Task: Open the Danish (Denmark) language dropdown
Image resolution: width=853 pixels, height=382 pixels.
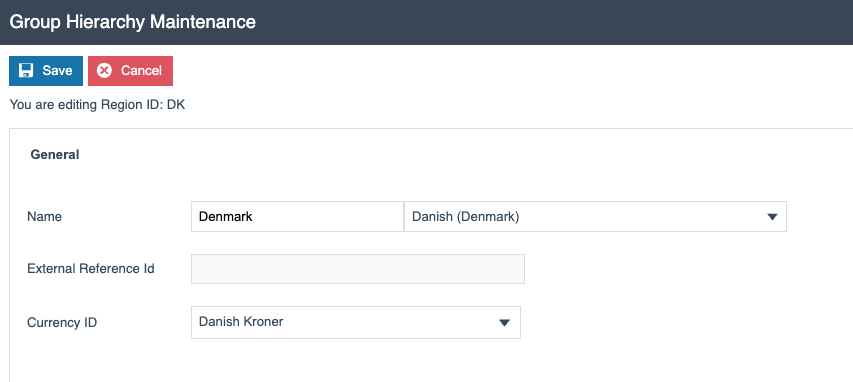Action: [x=595, y=217]
